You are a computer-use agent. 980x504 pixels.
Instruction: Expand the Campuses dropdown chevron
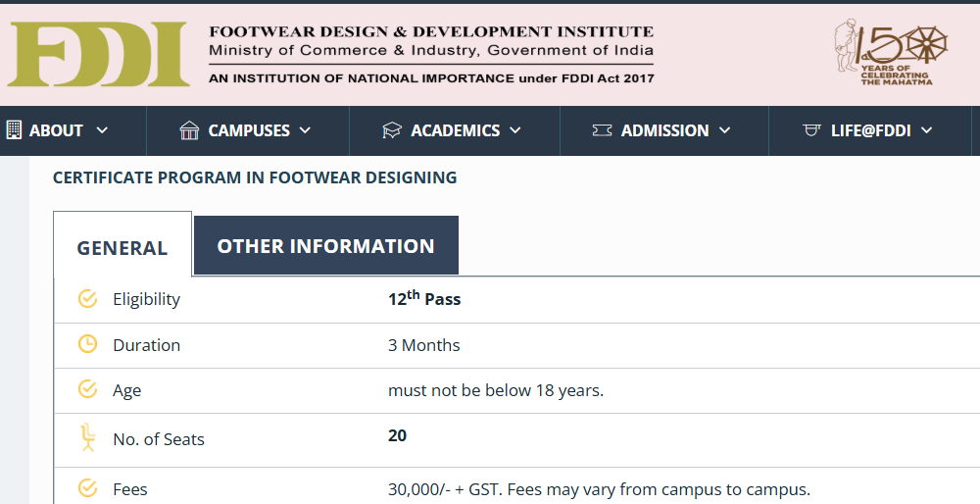point(305,130)
